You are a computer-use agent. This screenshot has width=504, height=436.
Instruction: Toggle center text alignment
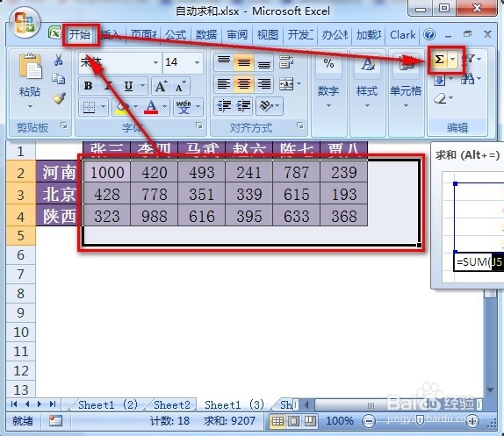[244, 84]
